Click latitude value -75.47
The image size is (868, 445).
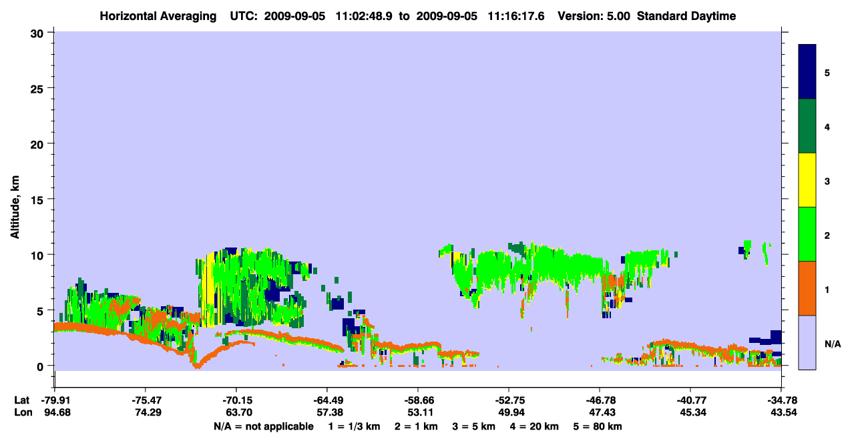(145, 401)
